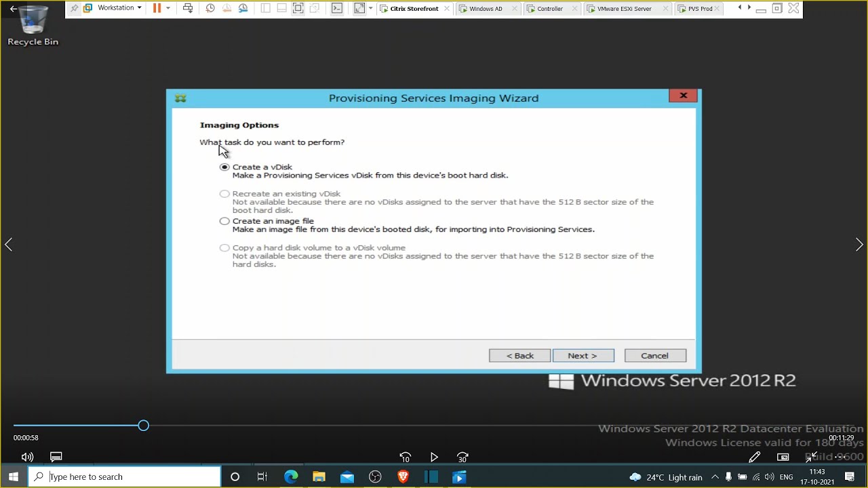
Task: Click the stretch guest display icon
Action: click(359, 8)
